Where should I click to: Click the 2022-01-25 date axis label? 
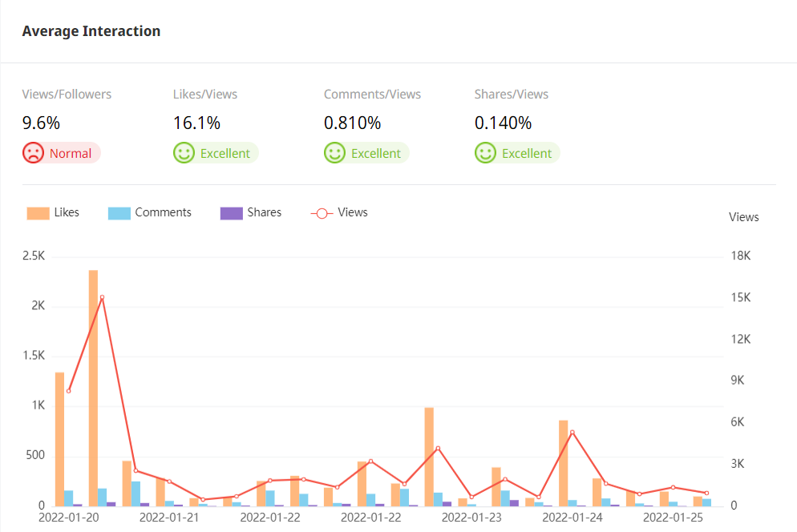coord(674,518)
